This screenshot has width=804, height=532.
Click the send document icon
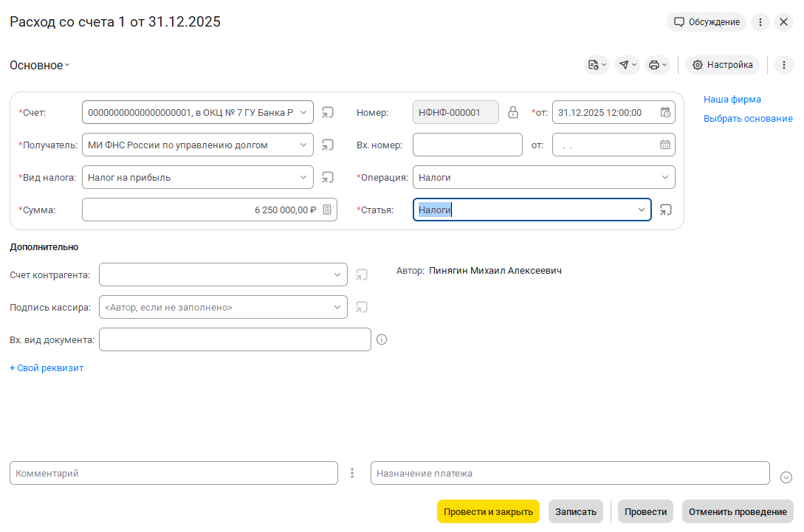[625, 65]
